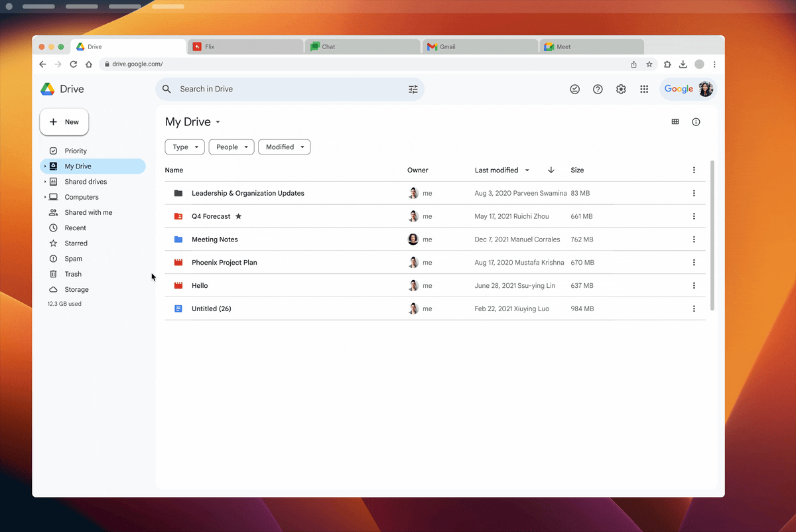The width and height of the screenshot is (796, 532).
Task: Click the New button
Action: pos(64,122)
